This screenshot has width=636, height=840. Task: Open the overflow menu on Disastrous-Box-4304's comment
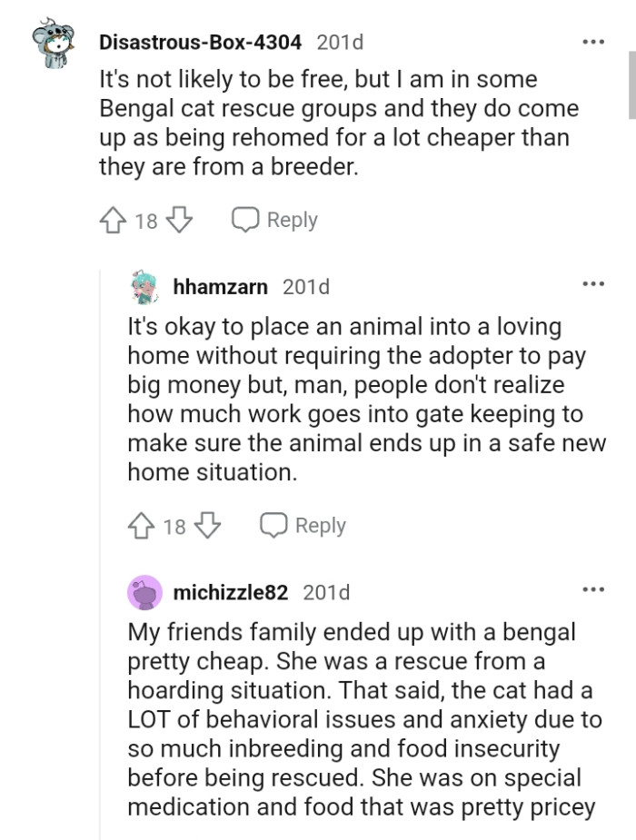594,40
